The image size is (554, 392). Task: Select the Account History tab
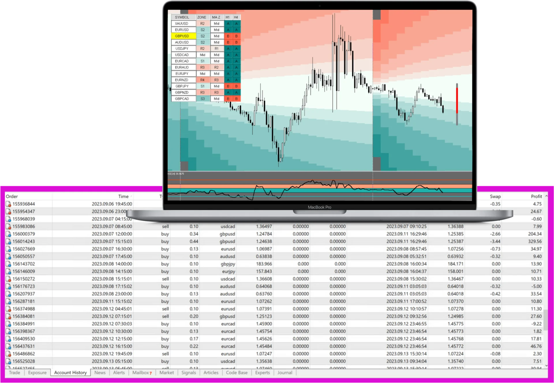point(70,372)
